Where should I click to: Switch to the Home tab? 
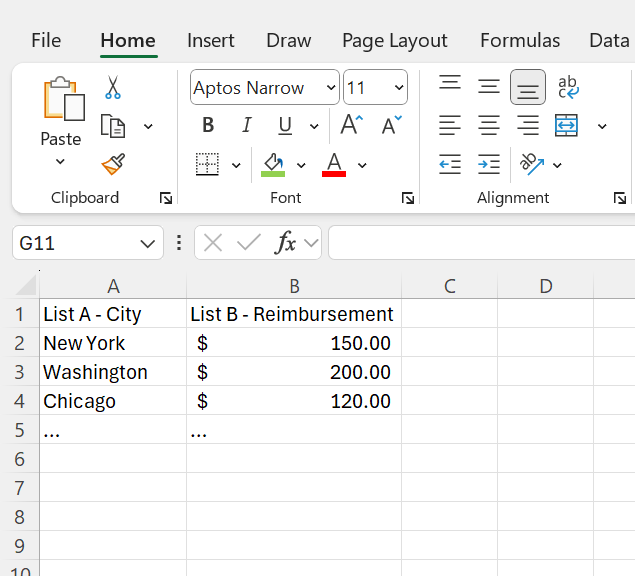pos(128,41)
